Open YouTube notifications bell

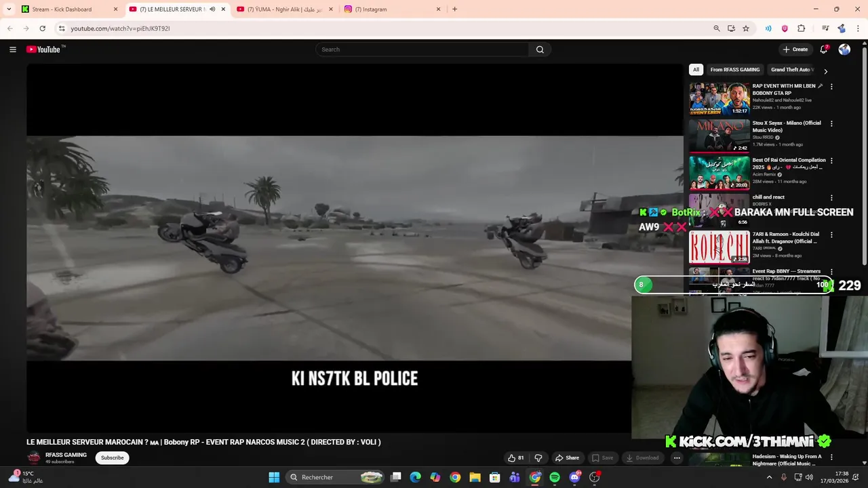click(824, 49)
